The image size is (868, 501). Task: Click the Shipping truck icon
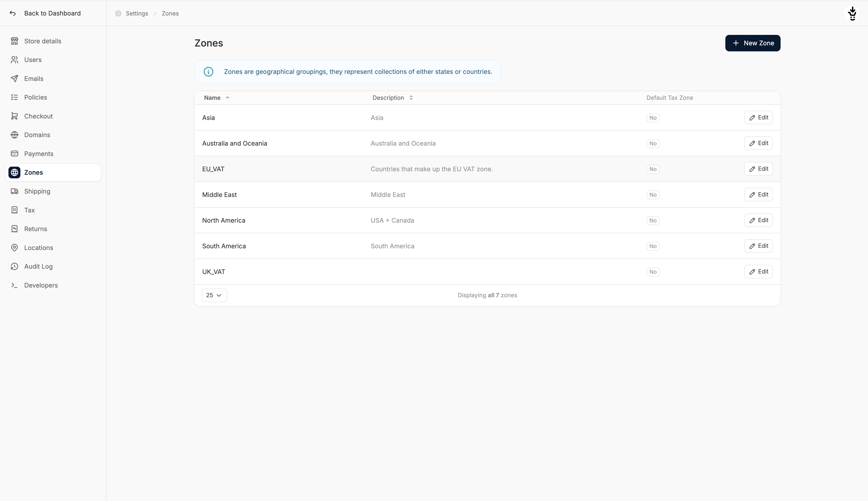(15, 191)
